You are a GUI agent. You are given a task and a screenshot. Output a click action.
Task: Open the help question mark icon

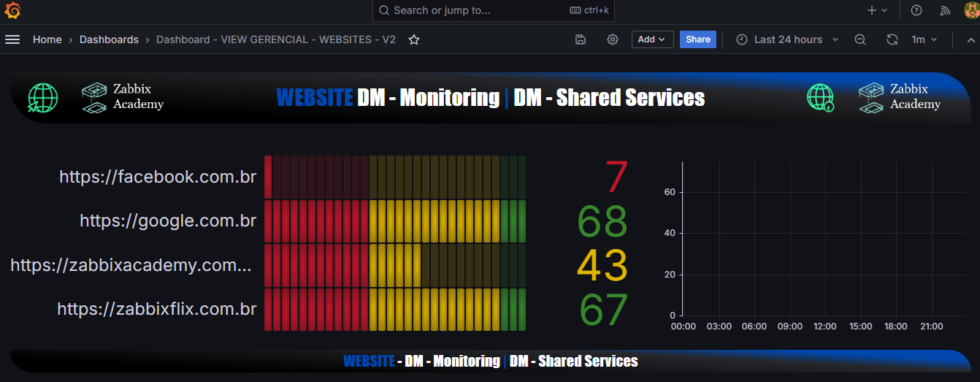point(916,10)
